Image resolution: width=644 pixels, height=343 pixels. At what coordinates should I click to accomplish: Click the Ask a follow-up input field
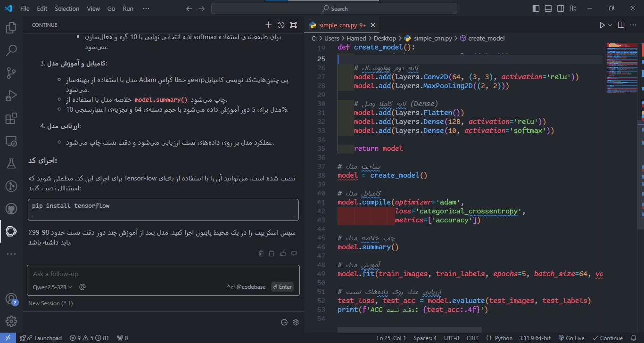[x=141, y=274]
